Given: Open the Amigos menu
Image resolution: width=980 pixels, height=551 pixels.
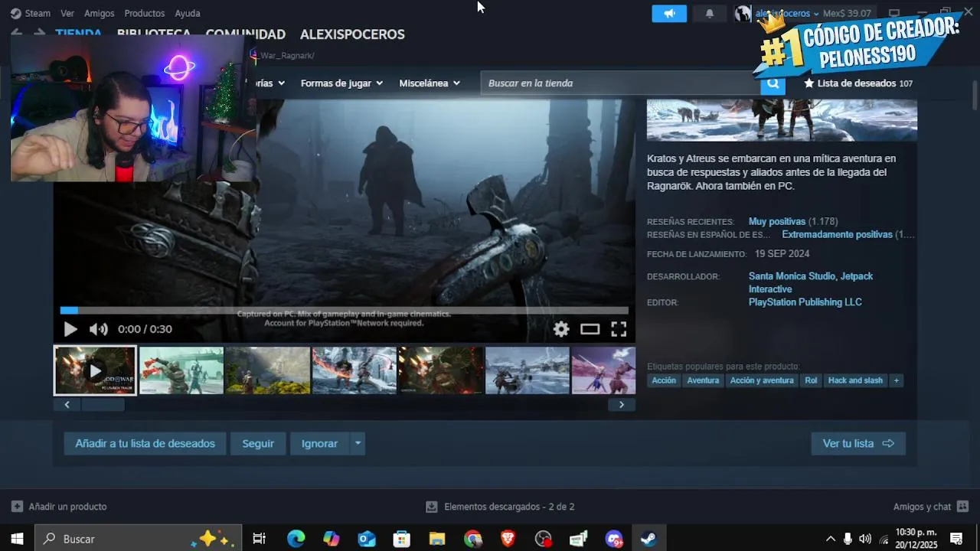Looking at the screenshot, I should [100, 13].
